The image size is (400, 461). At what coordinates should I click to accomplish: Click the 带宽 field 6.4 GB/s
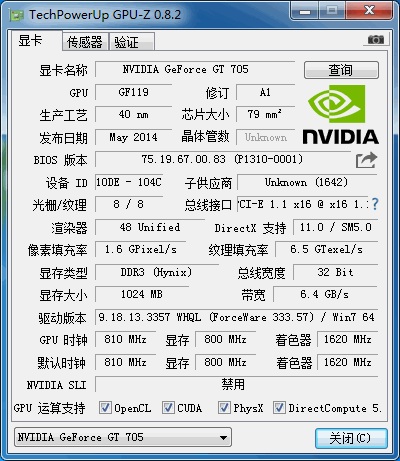[325, 294]
